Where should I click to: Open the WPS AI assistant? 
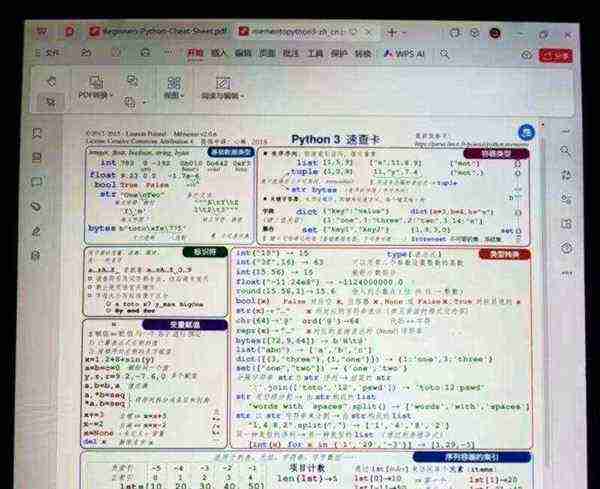pos(404,54)
